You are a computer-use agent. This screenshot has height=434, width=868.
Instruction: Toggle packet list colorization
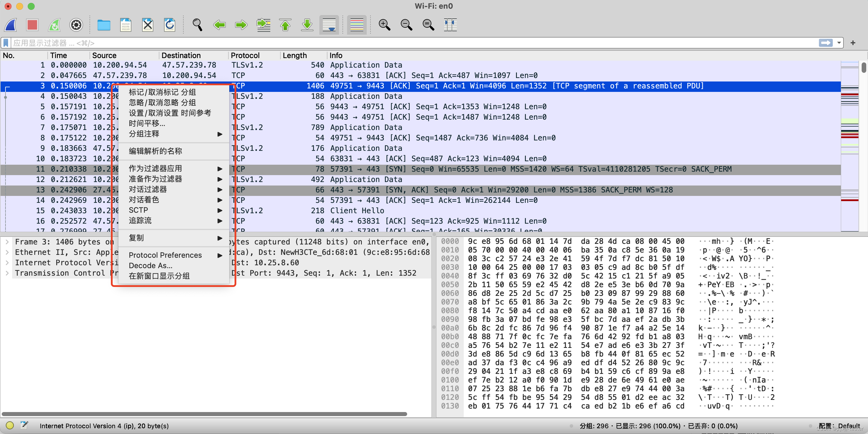coord(357,25)
